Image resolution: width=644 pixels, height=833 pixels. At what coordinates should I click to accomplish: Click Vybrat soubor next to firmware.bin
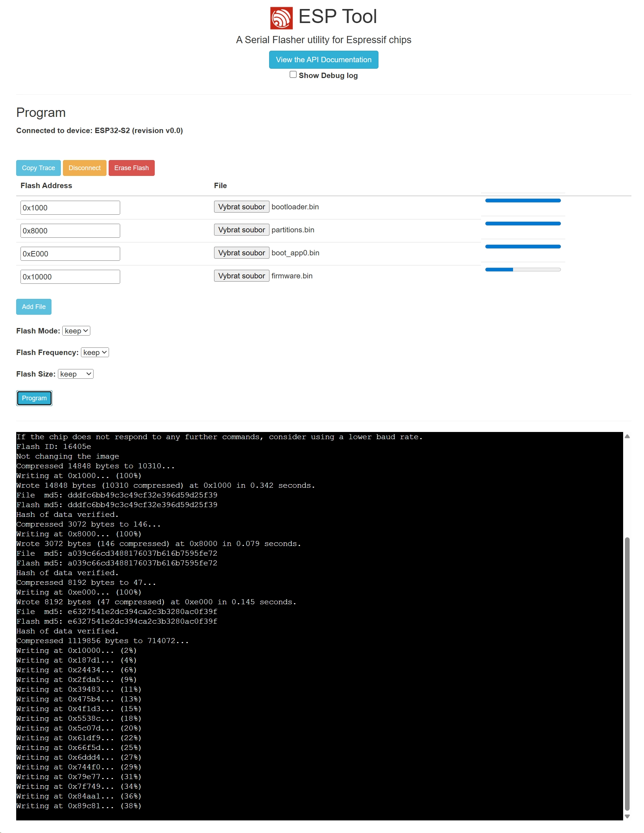(x=241, y=276)
